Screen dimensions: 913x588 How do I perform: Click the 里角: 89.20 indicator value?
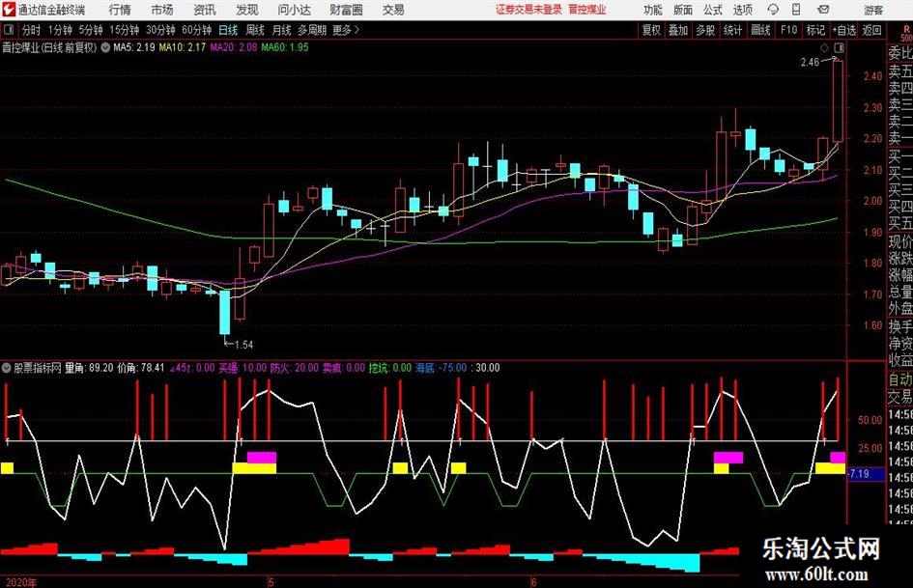89,368
